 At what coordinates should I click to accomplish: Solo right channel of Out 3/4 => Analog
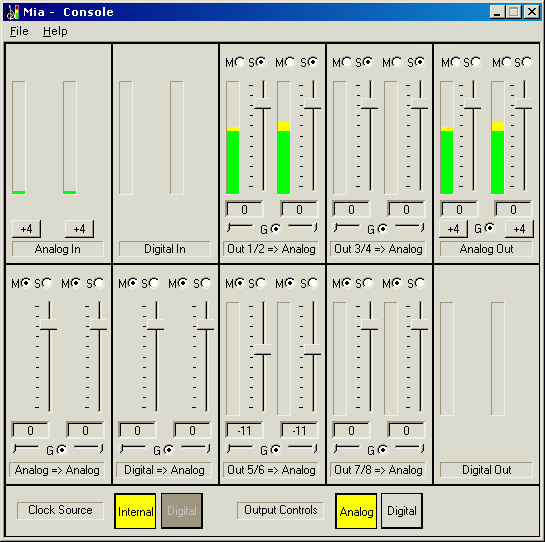tap(420, 62)
